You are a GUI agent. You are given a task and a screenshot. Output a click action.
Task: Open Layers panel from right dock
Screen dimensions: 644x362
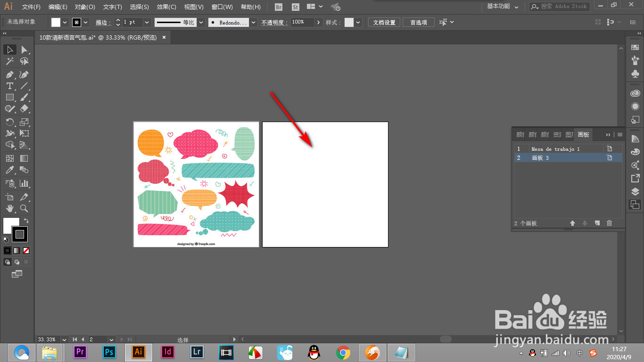[x=635, y=191]
